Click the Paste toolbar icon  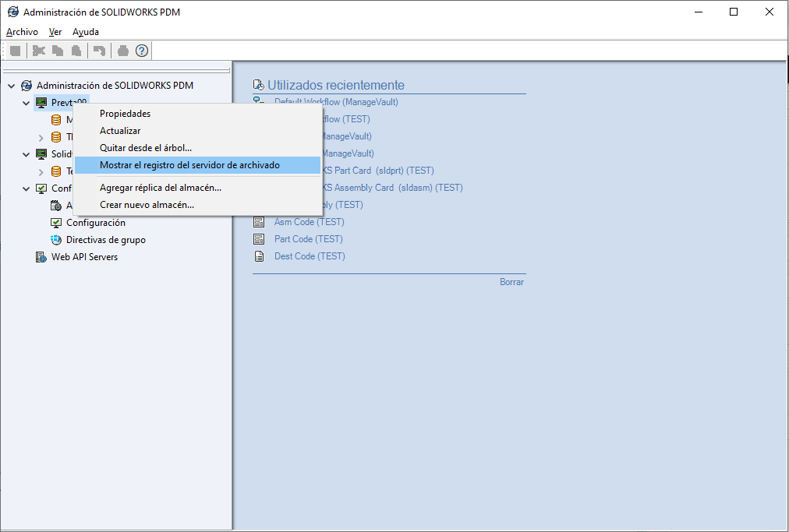pos(76,51)
